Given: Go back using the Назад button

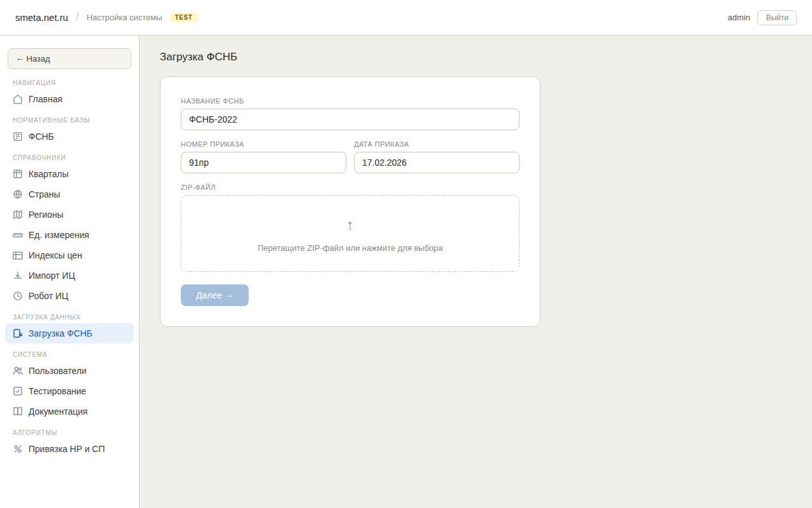Looking at the screenshot, I should [x=69, y=58].
